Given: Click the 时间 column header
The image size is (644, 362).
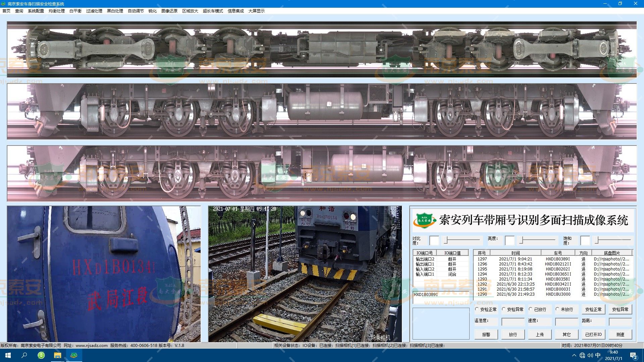Looking at the screenshot, I should point(516,253).
